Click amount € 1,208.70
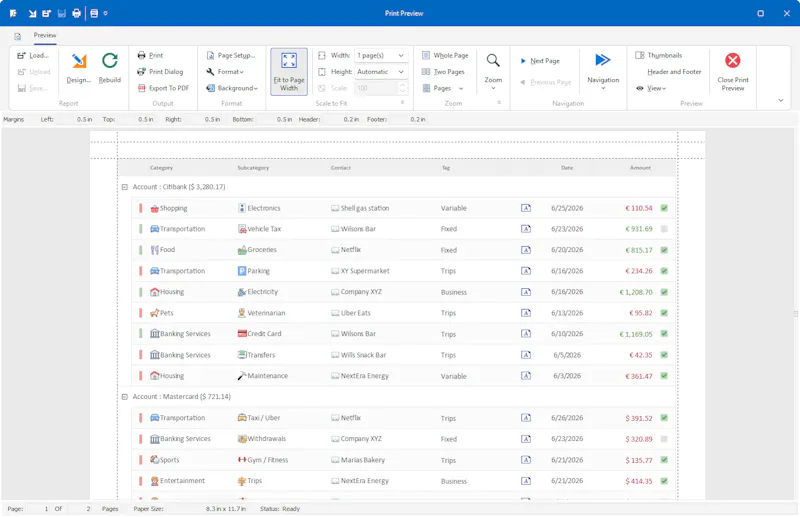Viewport: 800px width, 517px height. click(636, 292)
